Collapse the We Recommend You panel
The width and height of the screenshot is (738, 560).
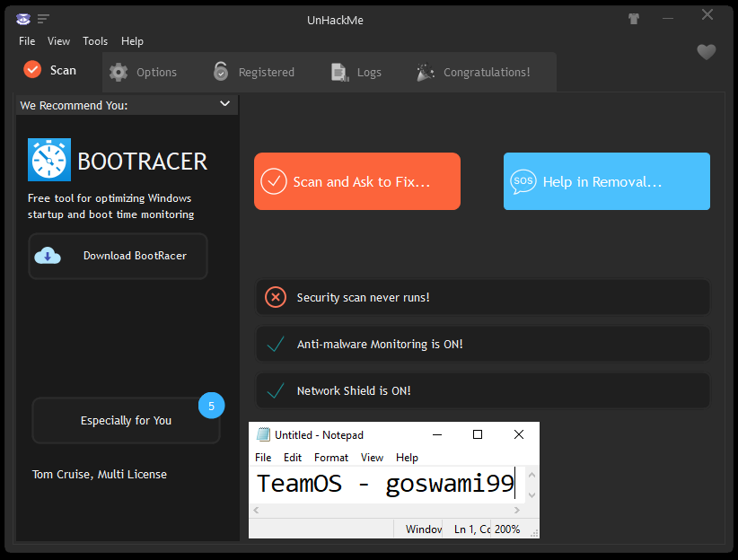coord(224,104)
